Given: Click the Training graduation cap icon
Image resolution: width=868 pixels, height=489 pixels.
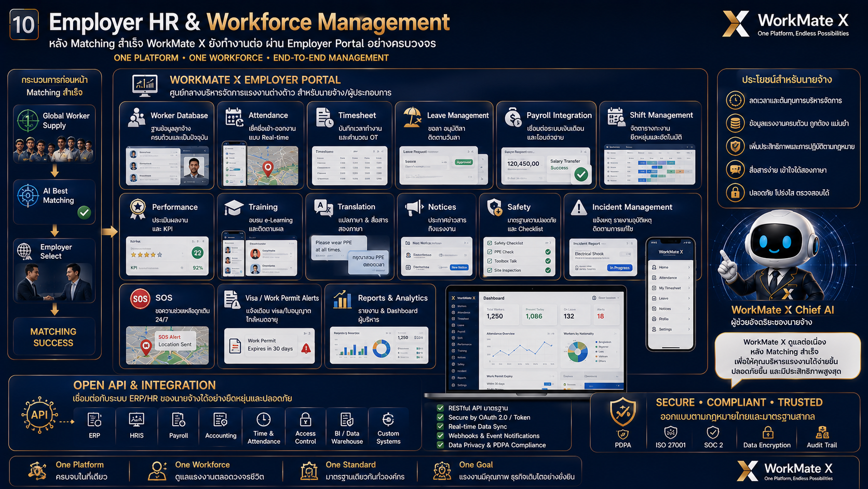Looking at the screenshot, I should 234,208.
